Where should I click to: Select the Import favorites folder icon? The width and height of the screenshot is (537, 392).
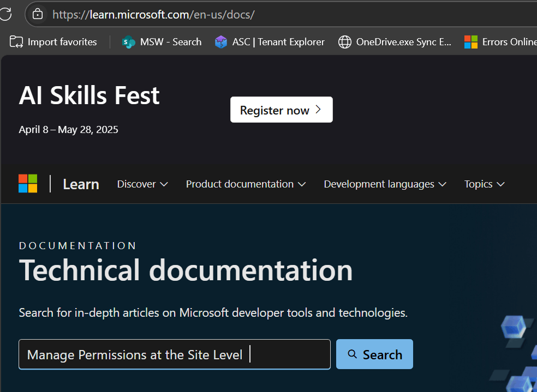click(16, 42)
